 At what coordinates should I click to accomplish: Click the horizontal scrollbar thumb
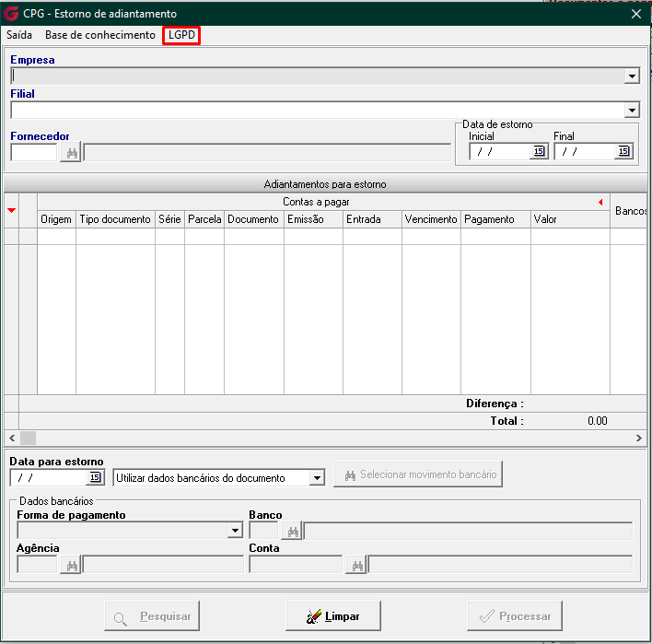pos(29,438)
